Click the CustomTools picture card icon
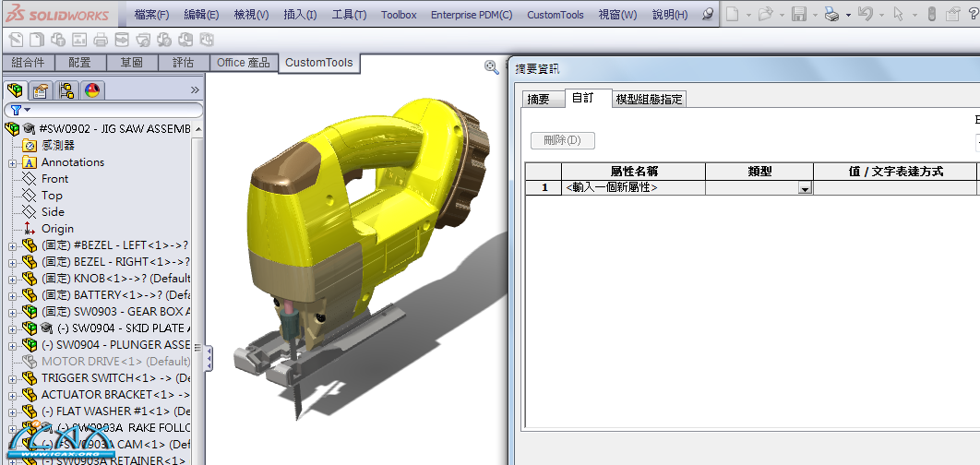 click(79, 41)
